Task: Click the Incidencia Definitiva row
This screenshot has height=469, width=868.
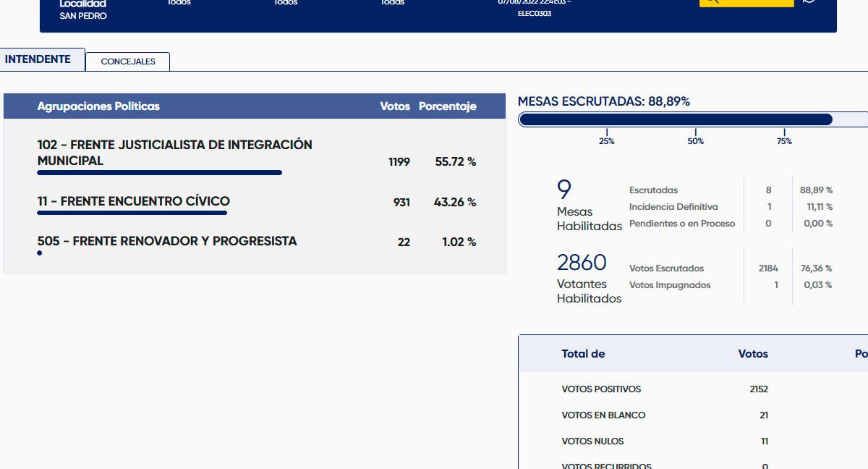Action: (x=673, y=207)
